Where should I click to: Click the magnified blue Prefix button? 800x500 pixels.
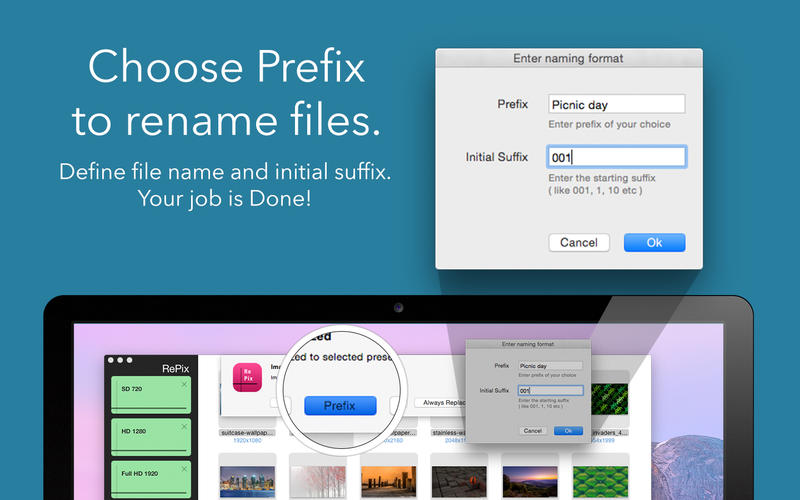(x=340, y=406)
